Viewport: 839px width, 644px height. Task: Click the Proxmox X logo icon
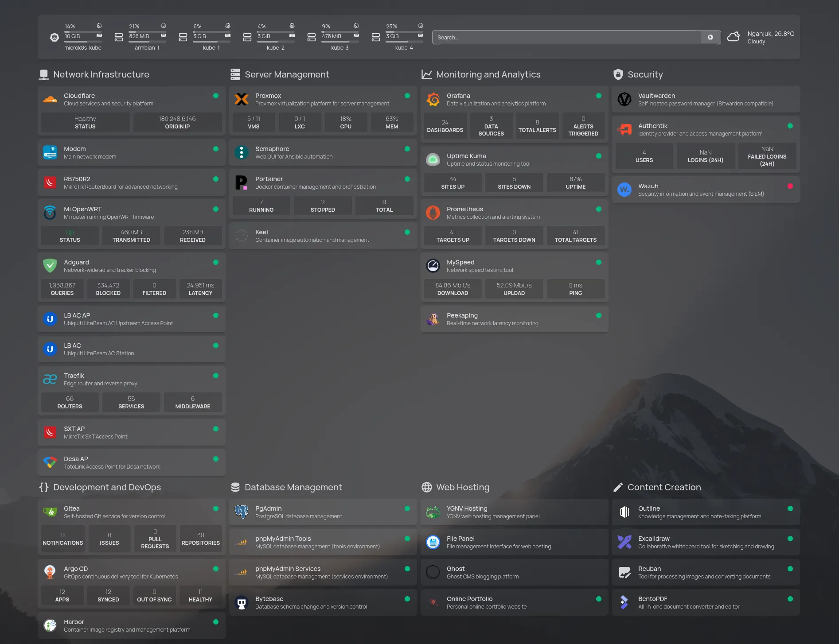pyautogui.click(x=242, y=99)
